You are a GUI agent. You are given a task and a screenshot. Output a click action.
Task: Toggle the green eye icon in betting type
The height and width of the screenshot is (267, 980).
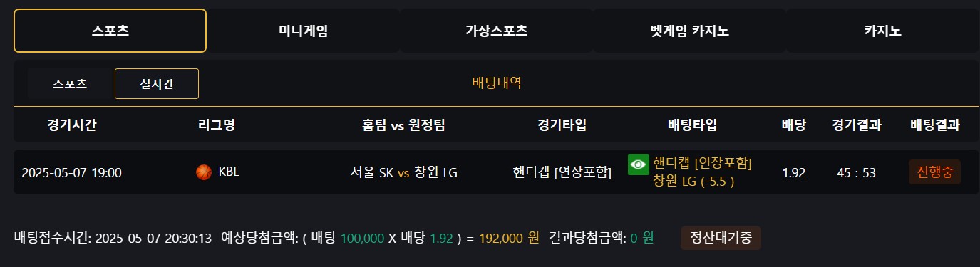pyautogui.click(x=638, y=164)
